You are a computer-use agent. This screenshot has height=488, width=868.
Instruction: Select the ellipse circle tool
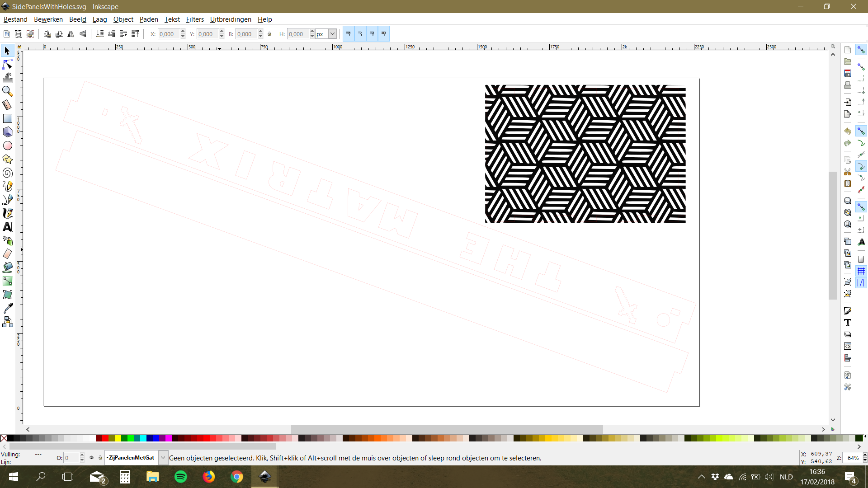point(7,145)
